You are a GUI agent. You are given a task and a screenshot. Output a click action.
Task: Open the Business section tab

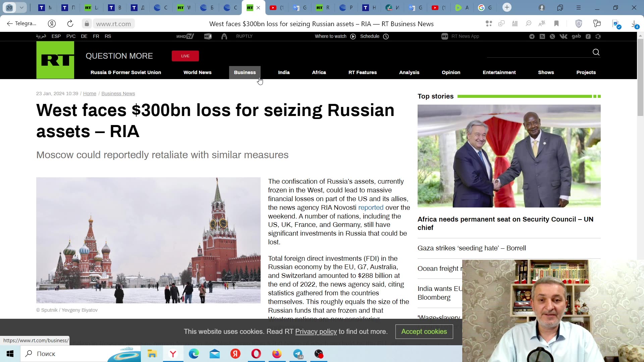[245, 72]
